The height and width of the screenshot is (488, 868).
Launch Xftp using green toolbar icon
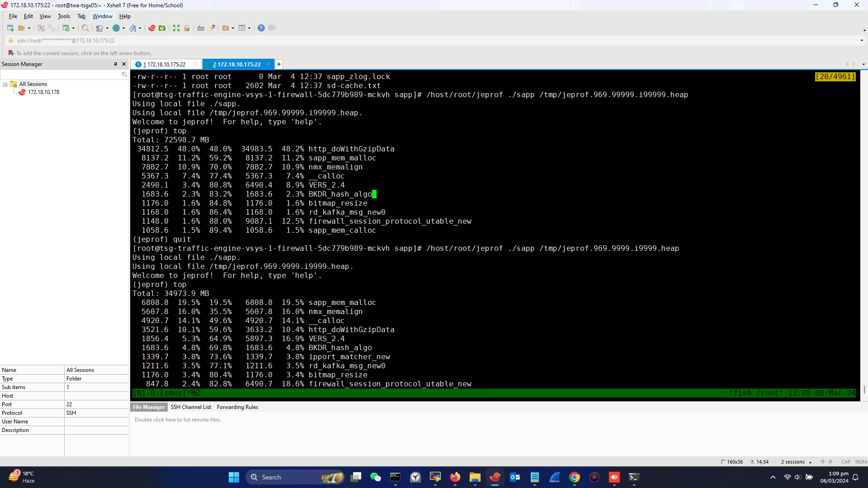click(x=162, y=28)
